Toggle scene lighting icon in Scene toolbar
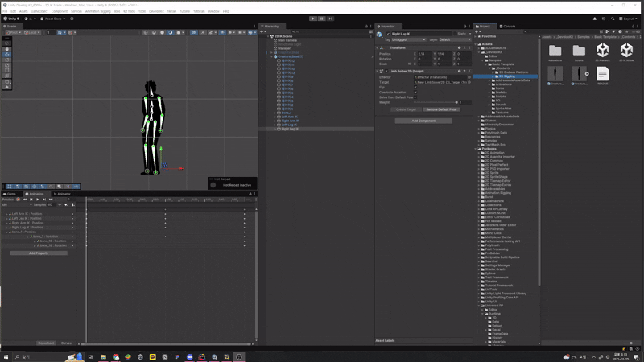 tap(203, 32)
